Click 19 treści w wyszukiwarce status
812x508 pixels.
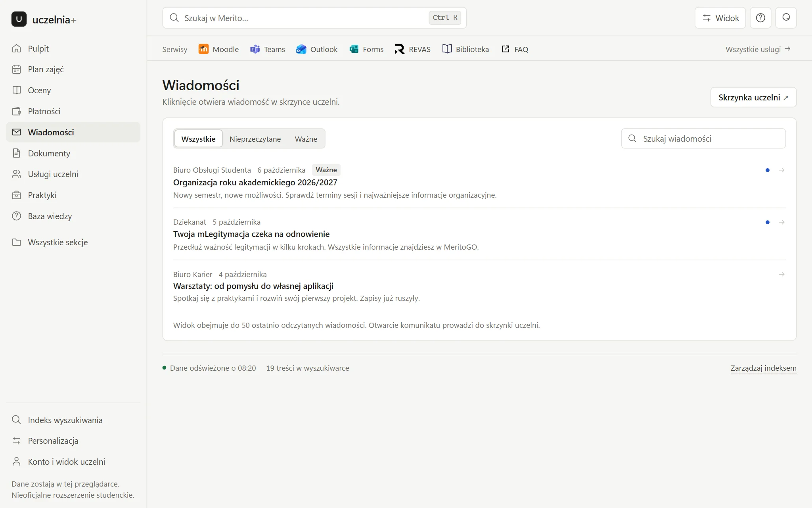click(308, 368)
